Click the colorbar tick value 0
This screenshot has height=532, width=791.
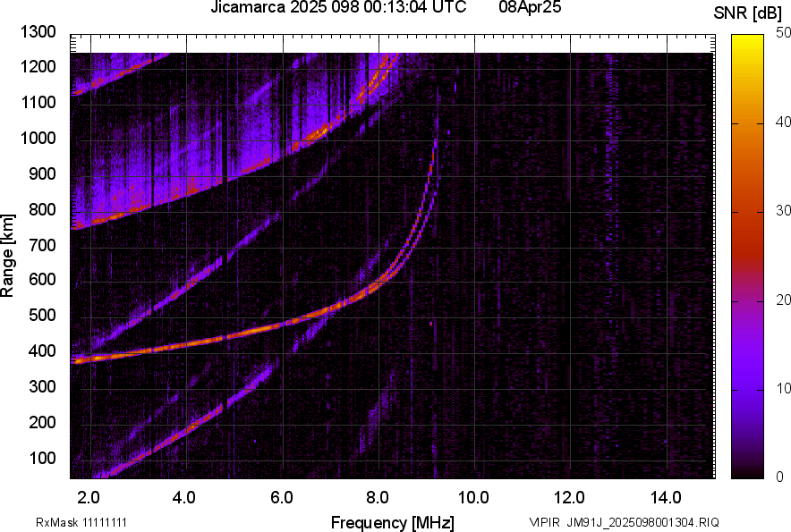click(x=780, y=477)
